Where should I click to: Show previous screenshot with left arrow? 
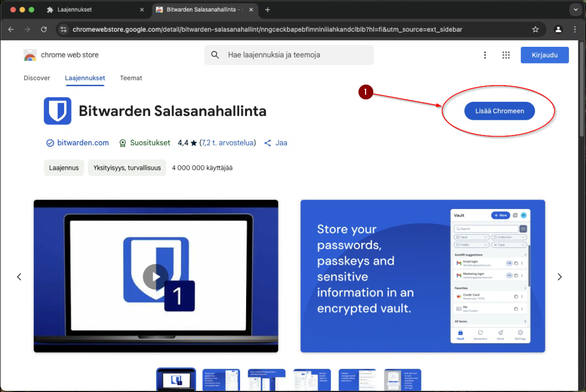(x=19, y=277)
